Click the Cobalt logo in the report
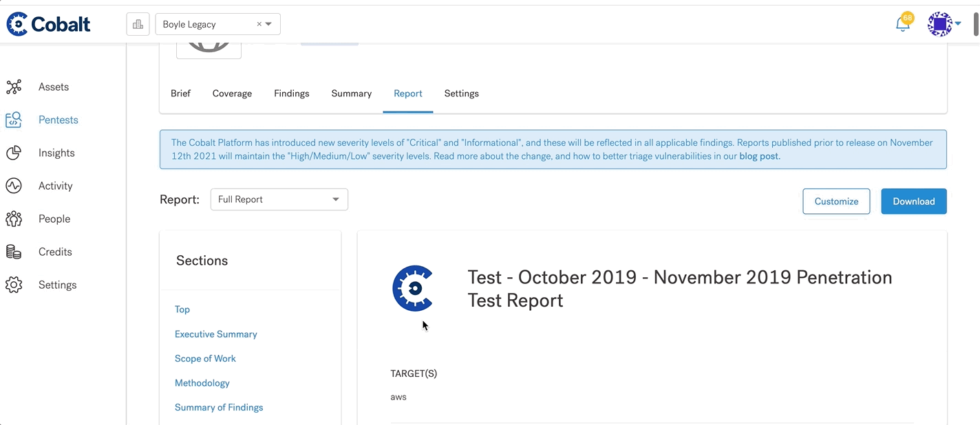This screenshot has width=980, height=425. tap(413, 288)
